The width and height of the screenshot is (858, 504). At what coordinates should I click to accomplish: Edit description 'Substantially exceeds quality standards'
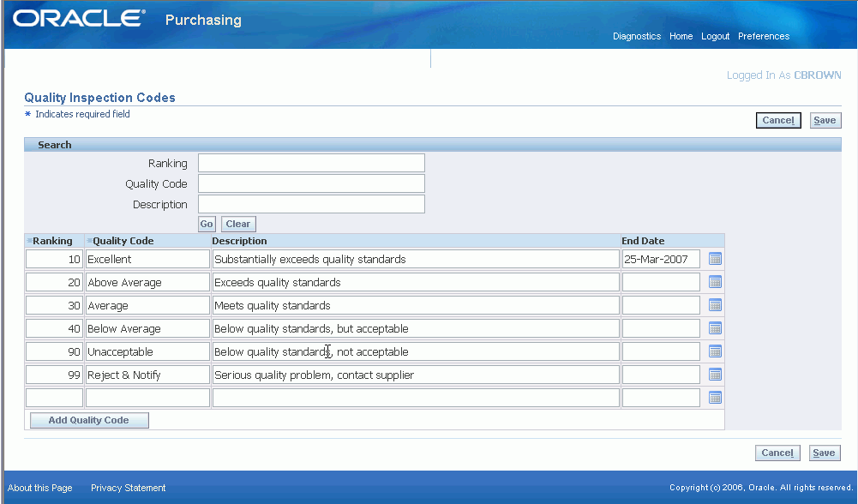[x=416, y=259]
